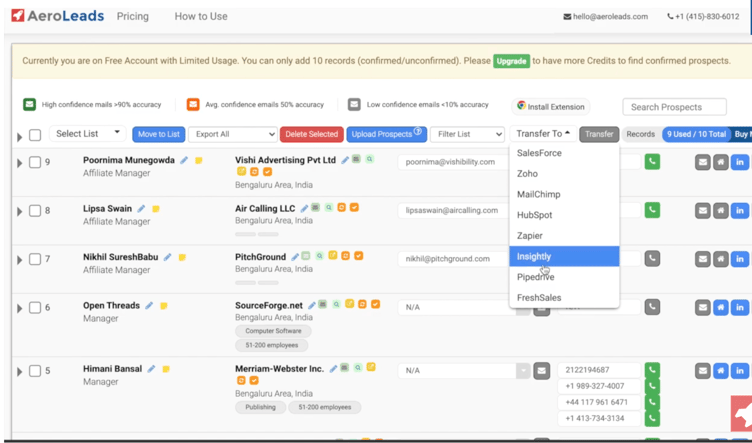Image resolution: width=752 pixels, height=443 pixels.
Task: Check the box for record 9
Action: [35, 163]
